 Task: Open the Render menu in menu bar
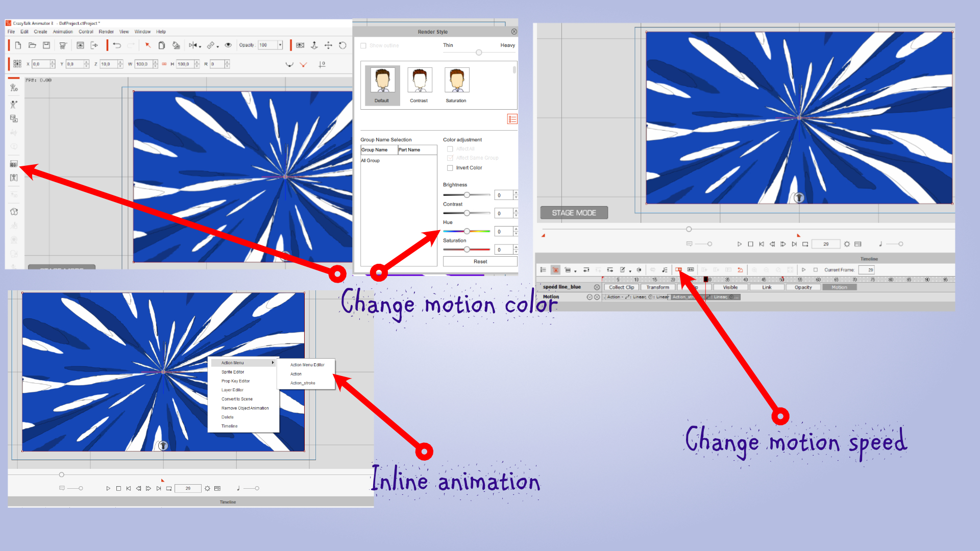click(x=106, y=32)
